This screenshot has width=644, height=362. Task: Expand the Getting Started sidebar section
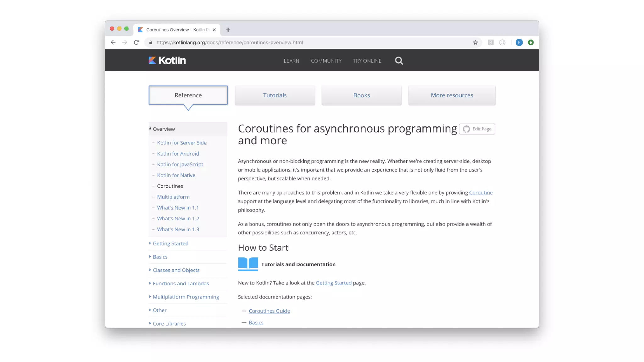pos(170,244)
